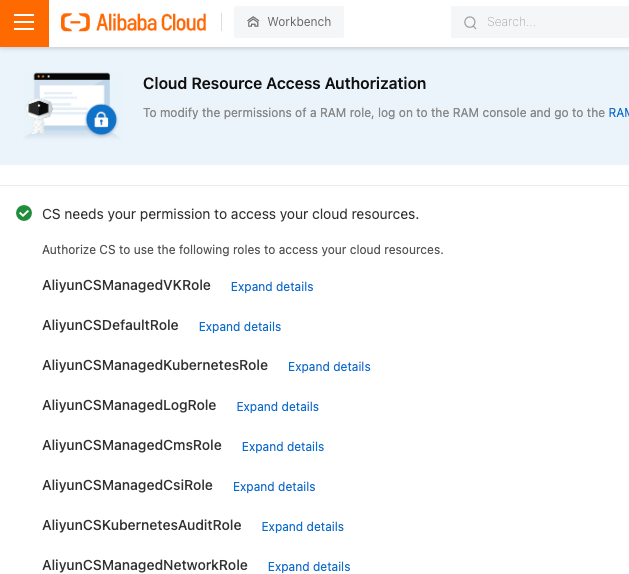Open the hamburger navigation menu

[24, 23]
